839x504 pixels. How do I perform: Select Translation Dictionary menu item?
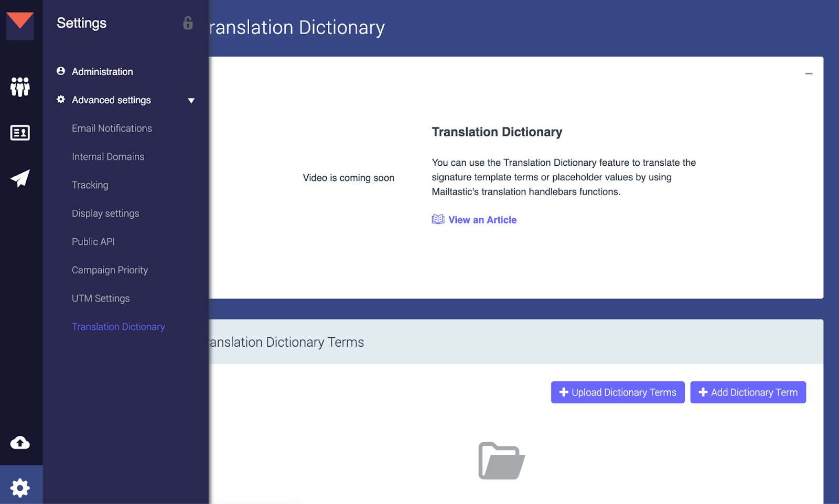(119, 326)
